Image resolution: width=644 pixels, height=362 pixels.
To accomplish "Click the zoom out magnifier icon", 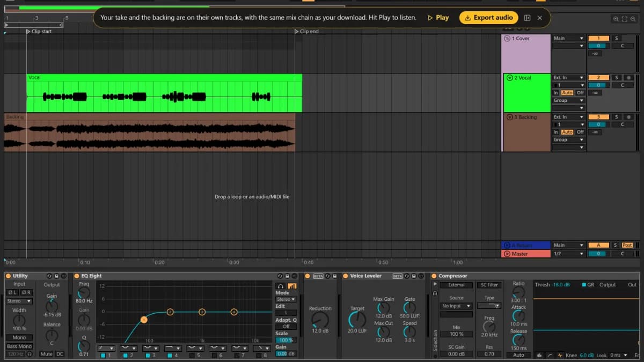I will click(633, 19).
